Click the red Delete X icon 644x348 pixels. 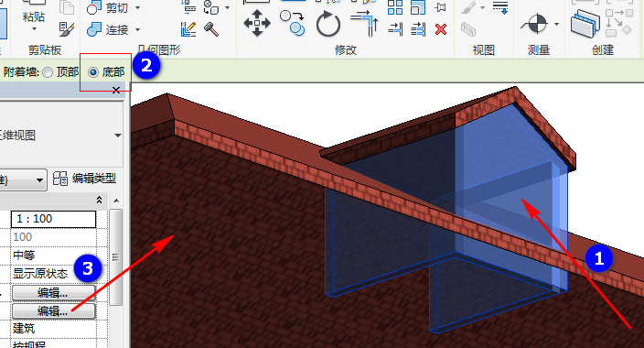(x=441, y=29)
